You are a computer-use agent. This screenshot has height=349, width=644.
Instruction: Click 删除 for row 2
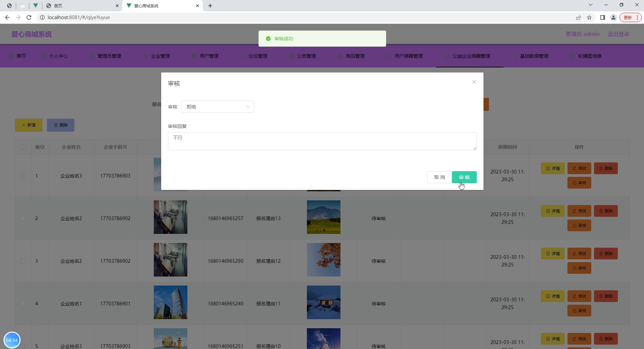point(606,211)
